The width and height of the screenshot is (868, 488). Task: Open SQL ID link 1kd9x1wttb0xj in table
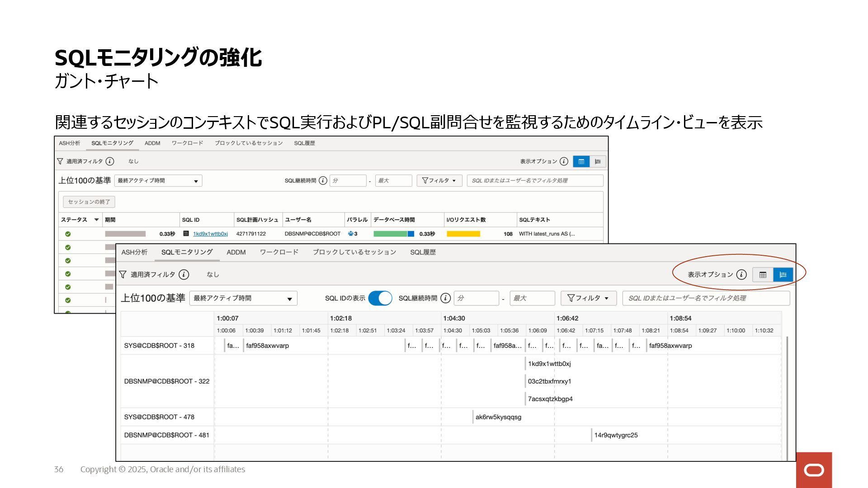pos(210,234)
